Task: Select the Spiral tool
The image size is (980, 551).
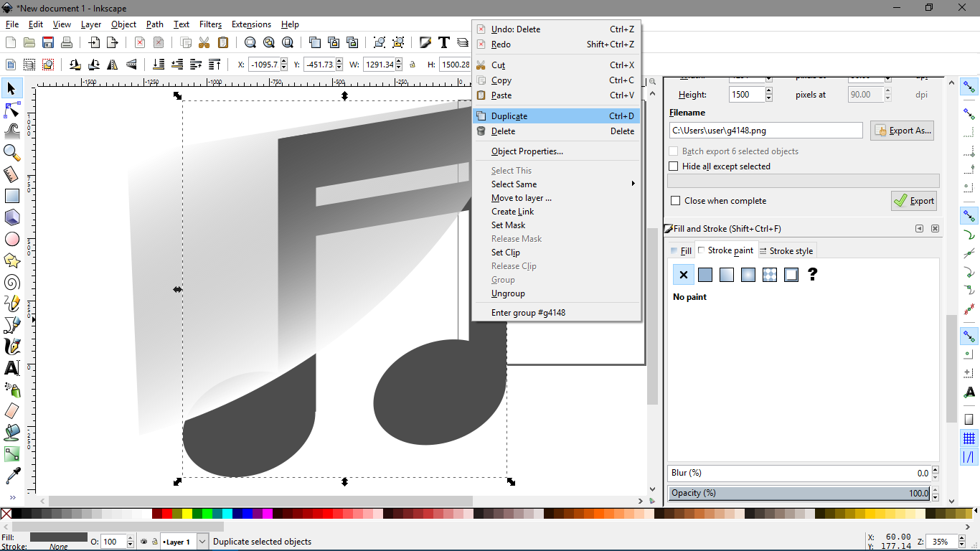Action: coord(12,282)
